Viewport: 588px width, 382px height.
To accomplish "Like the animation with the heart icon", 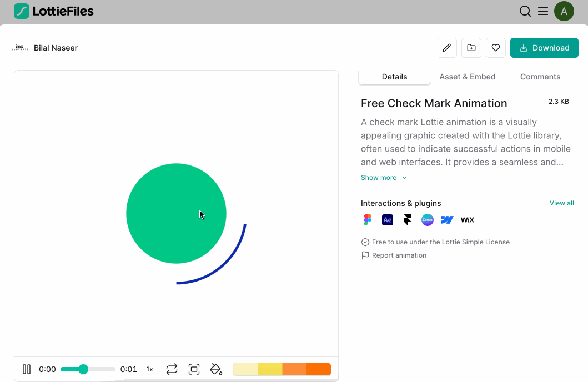I will [495, 48].
